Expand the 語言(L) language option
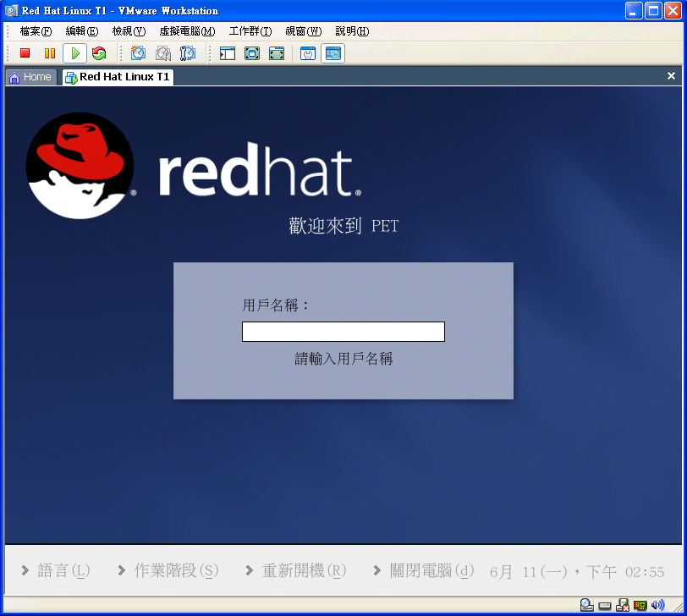 pos(56,570)
